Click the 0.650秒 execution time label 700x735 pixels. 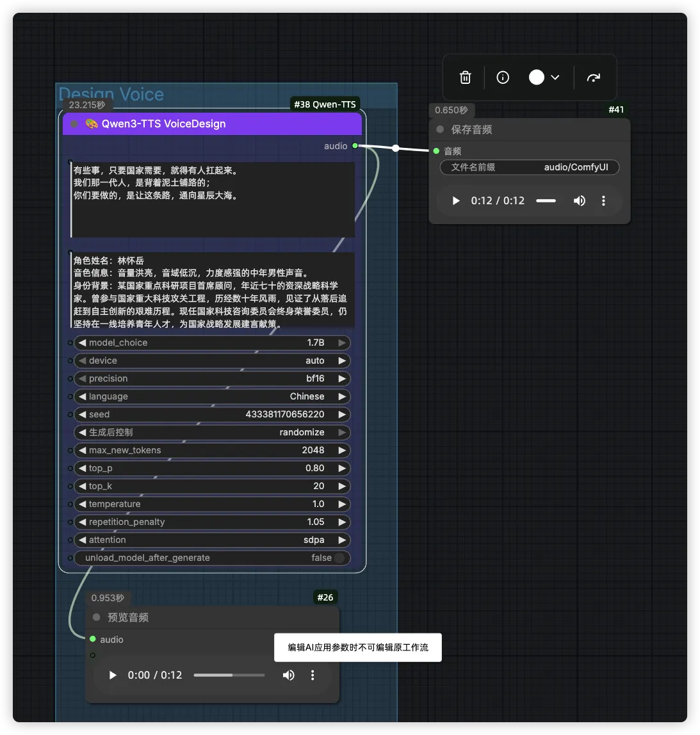[451, 110]
